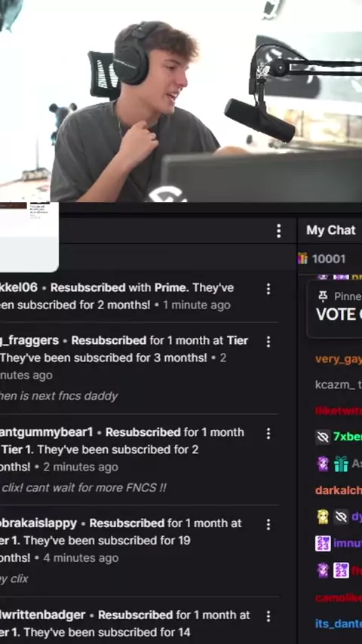Open the pinned VOTE message
362x644 pixels.
pyautogui.click(x=339, y=314)
